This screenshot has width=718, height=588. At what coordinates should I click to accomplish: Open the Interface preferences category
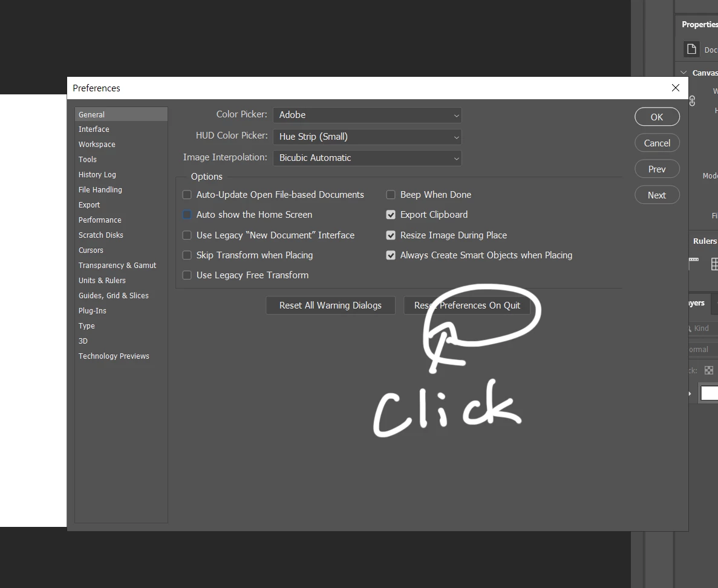click(122, 129)
